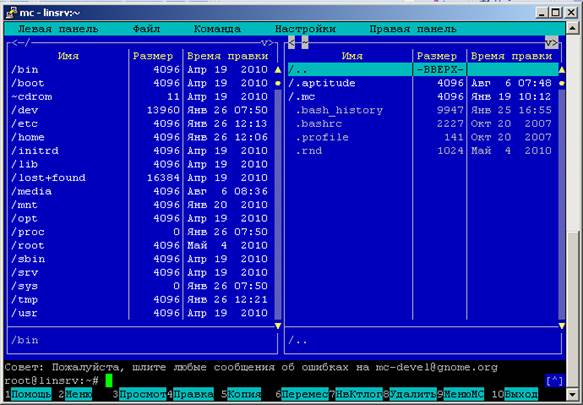
Task: Select the /usr directory row
Action: coord(141,313)
